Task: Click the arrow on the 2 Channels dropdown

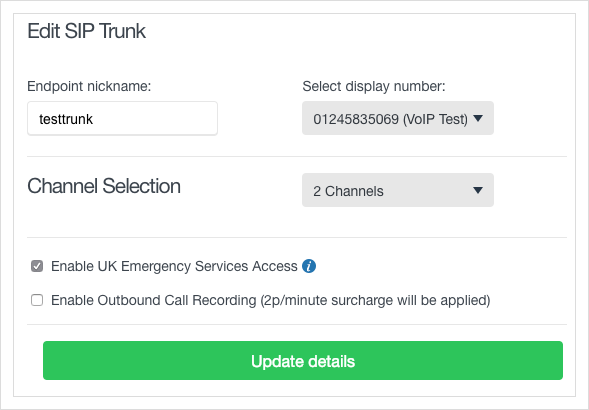Action: point(478,190)
